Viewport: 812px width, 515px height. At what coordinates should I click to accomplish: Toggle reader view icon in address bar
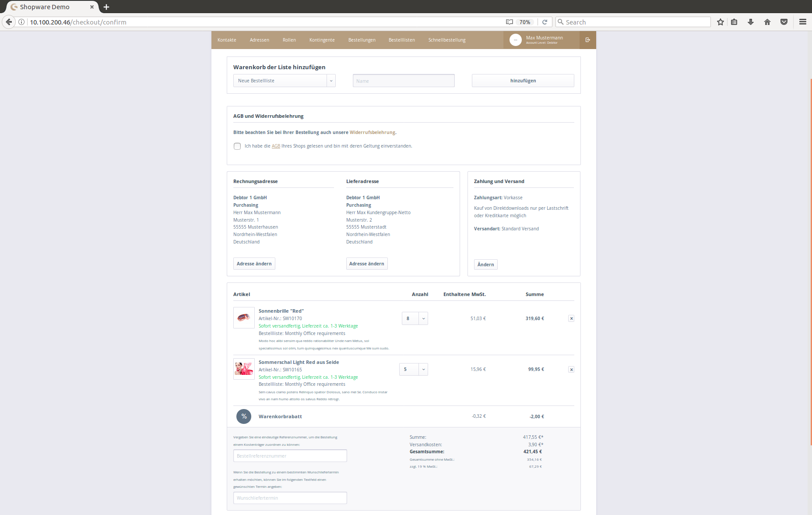509,22
